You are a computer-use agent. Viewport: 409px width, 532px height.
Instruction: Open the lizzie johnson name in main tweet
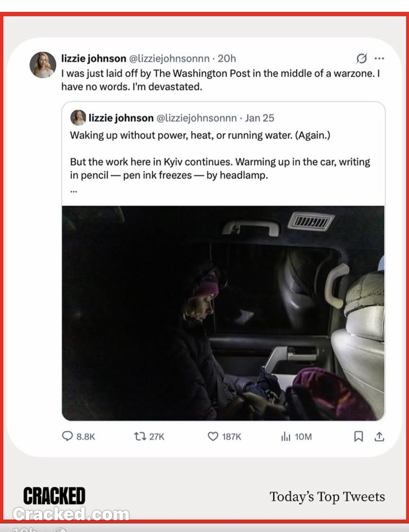(94, 58)
